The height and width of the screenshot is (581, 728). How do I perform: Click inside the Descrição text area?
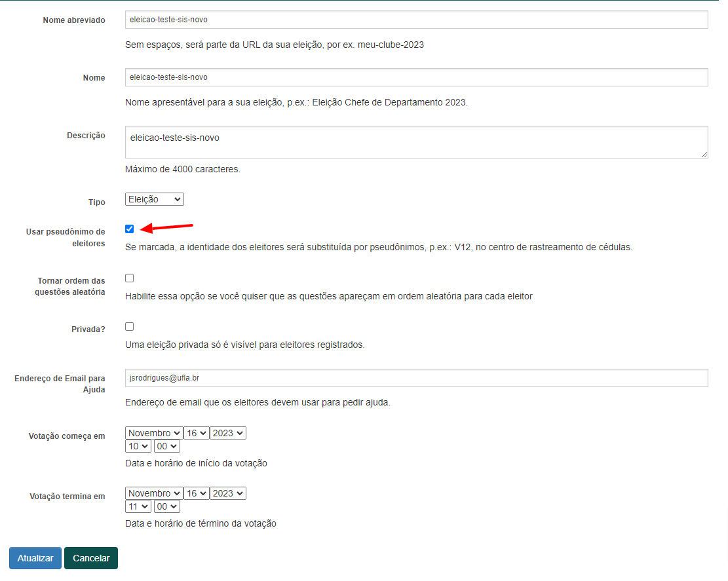416,142
